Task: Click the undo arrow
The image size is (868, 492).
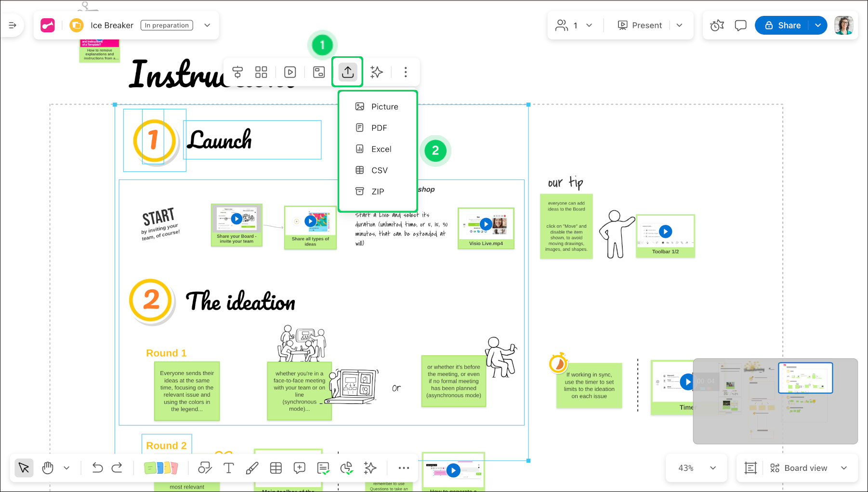Action: pyautogui.click(x=97, y=468)
